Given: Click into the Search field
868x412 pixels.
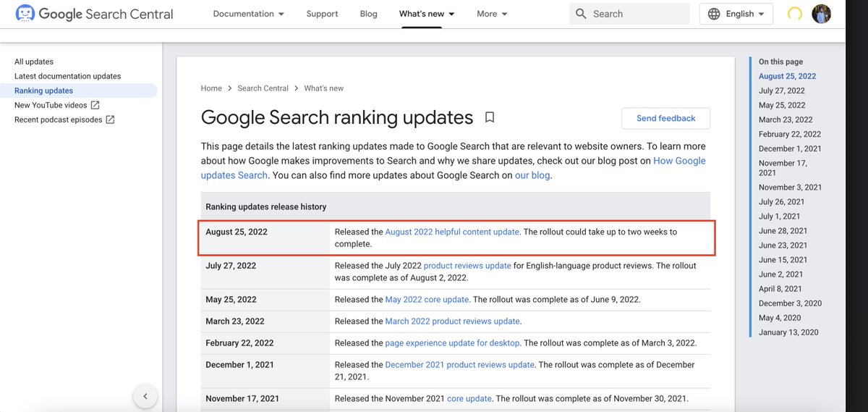Looking at the screenshot, I should [x=629, y=14].
